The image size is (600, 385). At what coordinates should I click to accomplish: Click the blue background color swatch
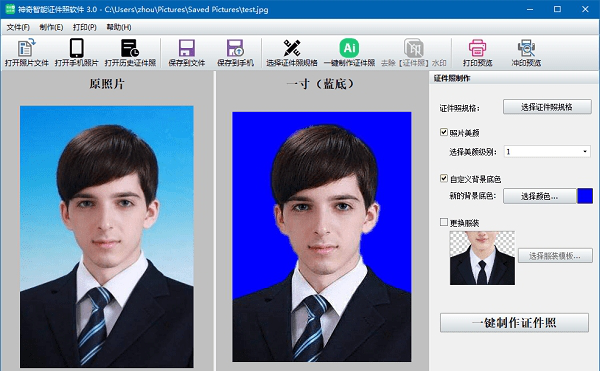[585, 196]
